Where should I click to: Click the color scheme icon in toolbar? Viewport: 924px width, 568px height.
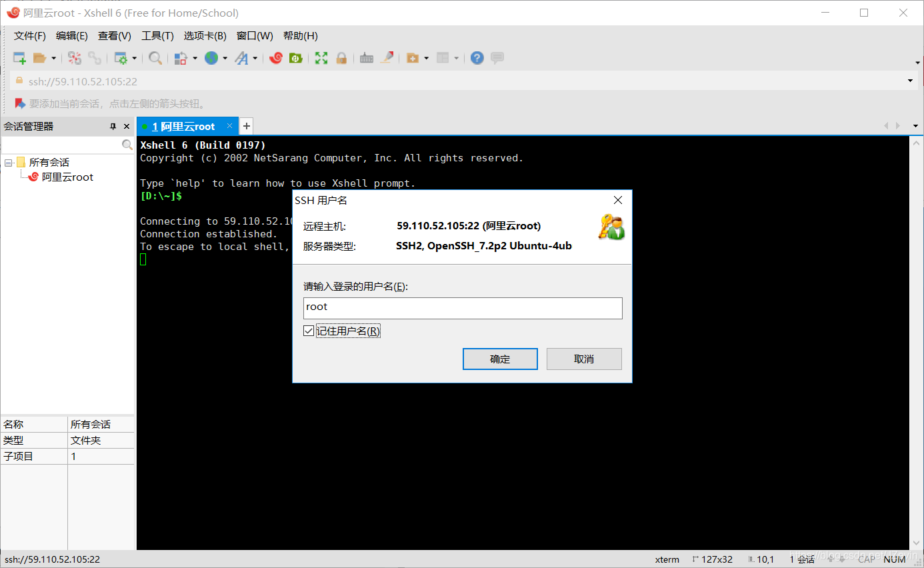click(181, 58)
